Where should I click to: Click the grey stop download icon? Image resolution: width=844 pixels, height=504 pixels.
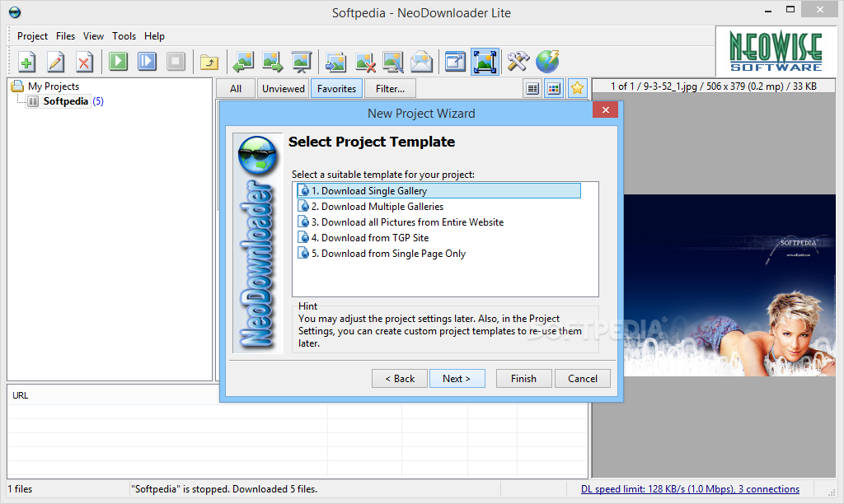pos(176,61)
